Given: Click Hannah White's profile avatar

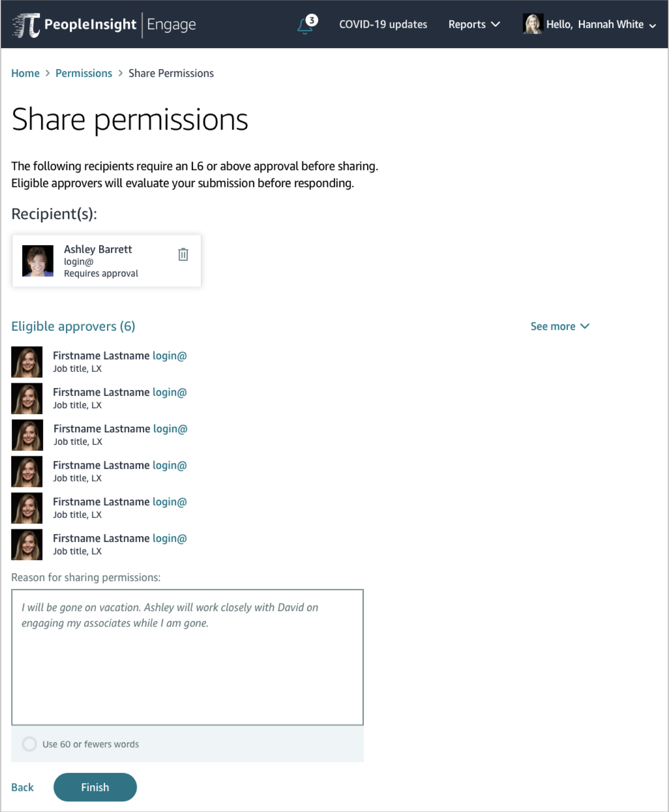Looking at the screenshot, I should 533,24.
